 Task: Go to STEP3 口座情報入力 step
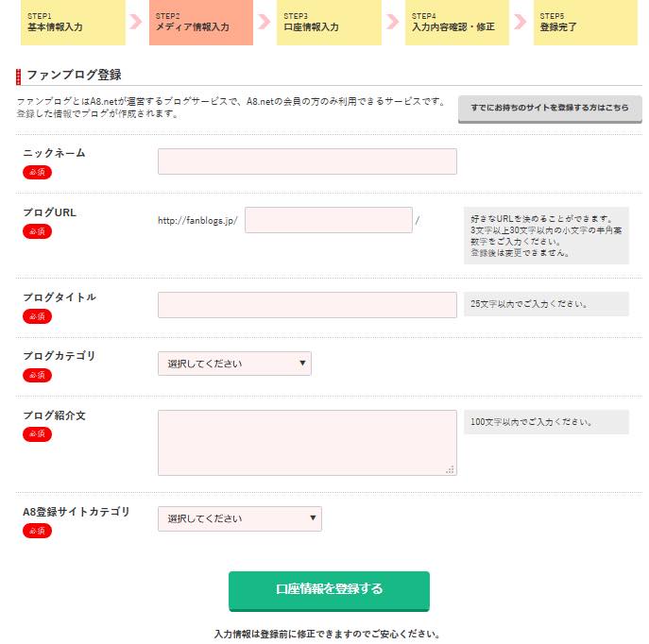point(329,23)
